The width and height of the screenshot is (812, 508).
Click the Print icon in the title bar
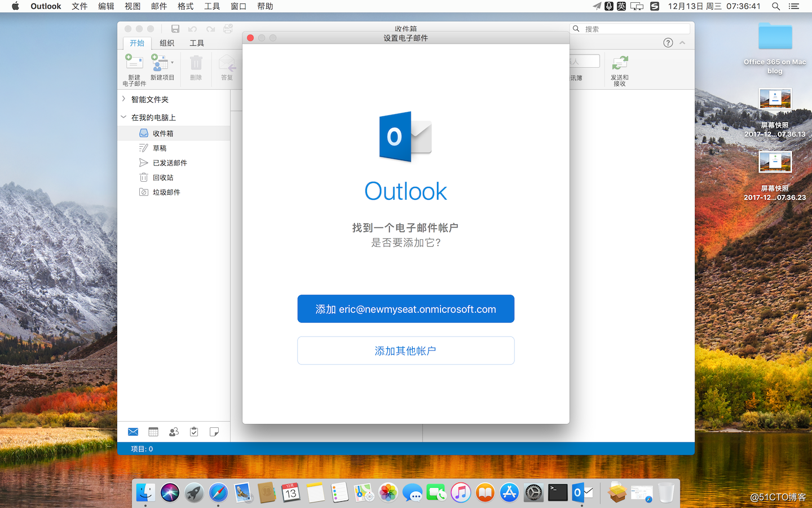228,29
